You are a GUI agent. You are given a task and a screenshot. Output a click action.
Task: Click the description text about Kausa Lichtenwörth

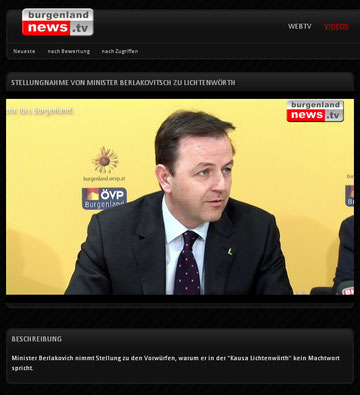[176, 363]
